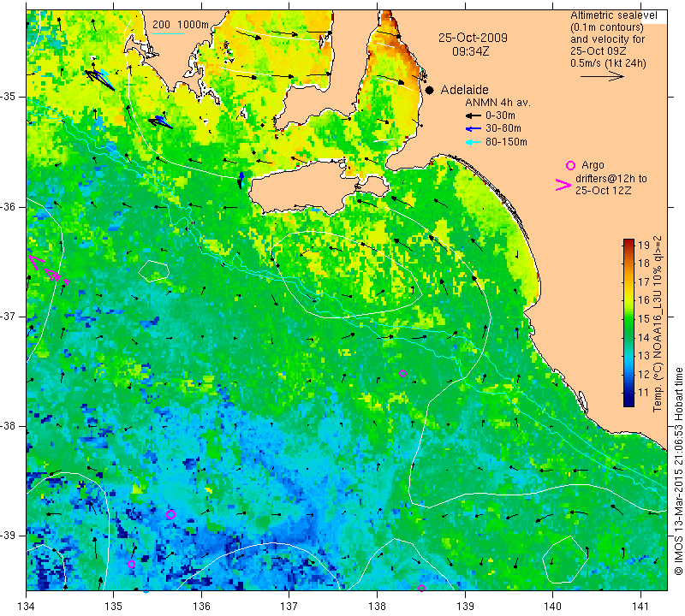Select the large Argo float circle near 135.6E
The width and height of the screenshot is (685, 616).
tap(170, 514)
